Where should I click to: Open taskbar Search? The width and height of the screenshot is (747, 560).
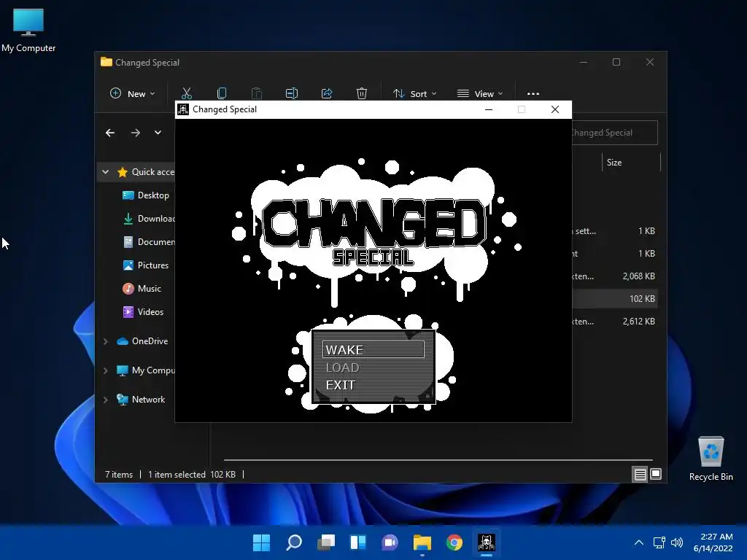pos(293,542)
